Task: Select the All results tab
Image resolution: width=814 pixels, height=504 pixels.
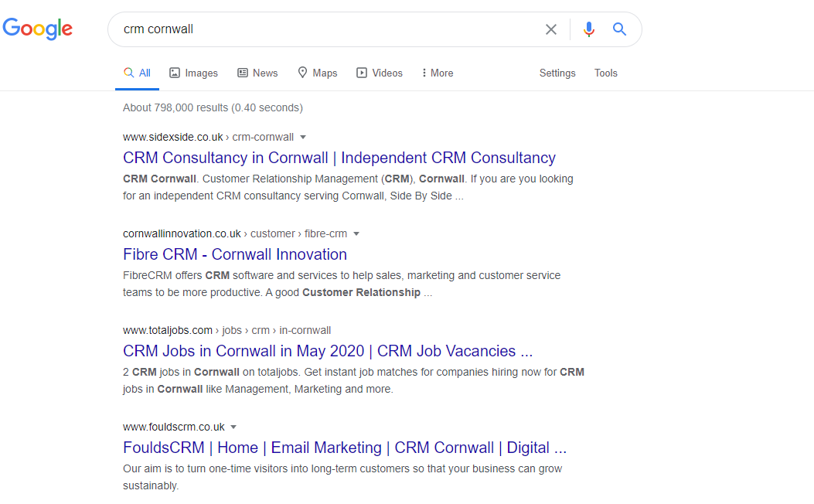Action: coord(137,73)
